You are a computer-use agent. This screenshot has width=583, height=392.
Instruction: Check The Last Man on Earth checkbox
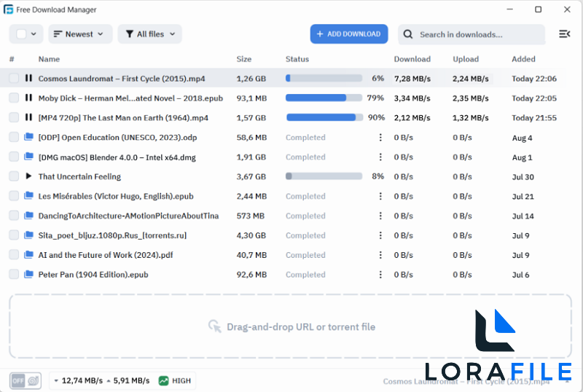(14, 117)
